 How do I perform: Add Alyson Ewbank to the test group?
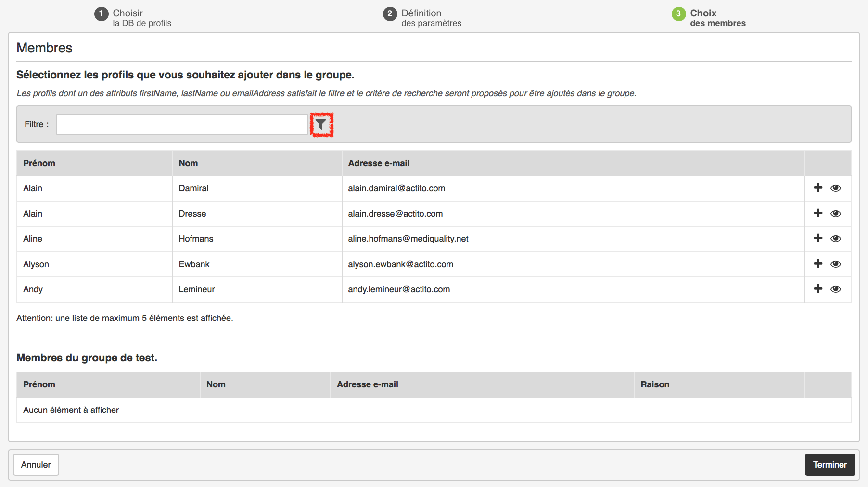click(x=818, y=264)
